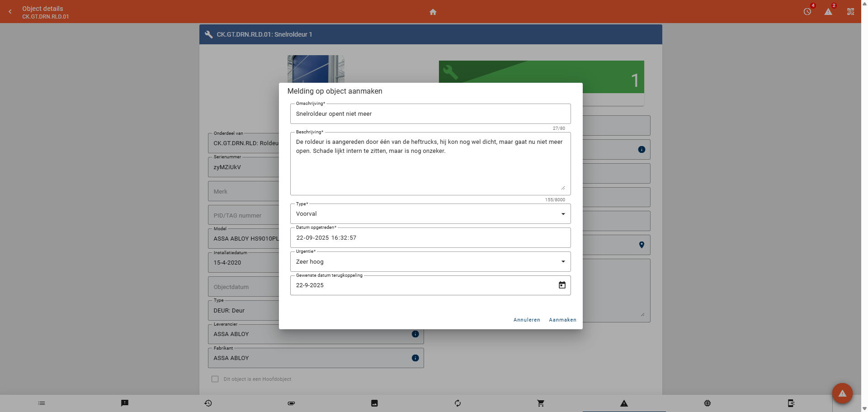Switch to the shopping cart tab
868x412 pixels.
click(541, 403)
